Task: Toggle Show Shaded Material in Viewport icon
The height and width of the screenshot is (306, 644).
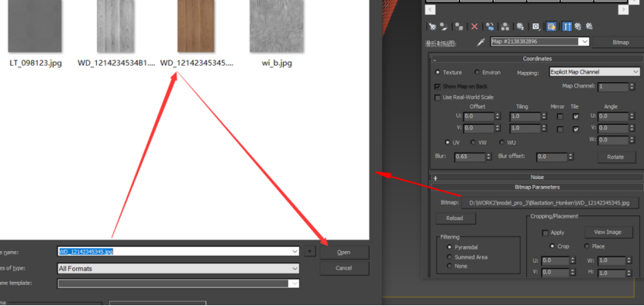Action: (551, 26)
